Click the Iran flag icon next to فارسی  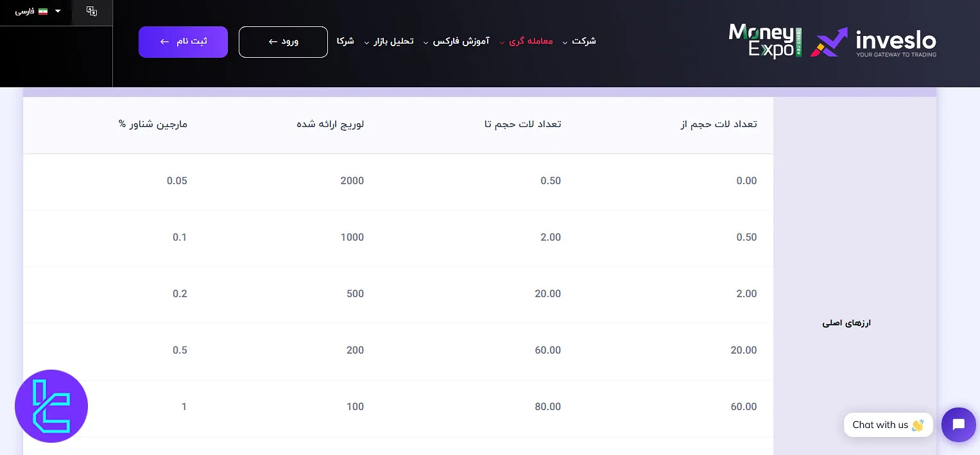[42, 11]
